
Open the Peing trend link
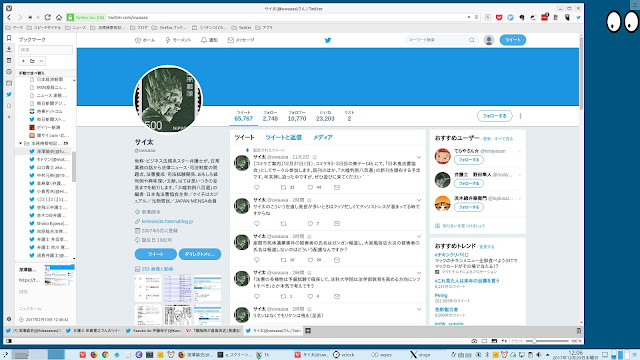tap(441, 295)
